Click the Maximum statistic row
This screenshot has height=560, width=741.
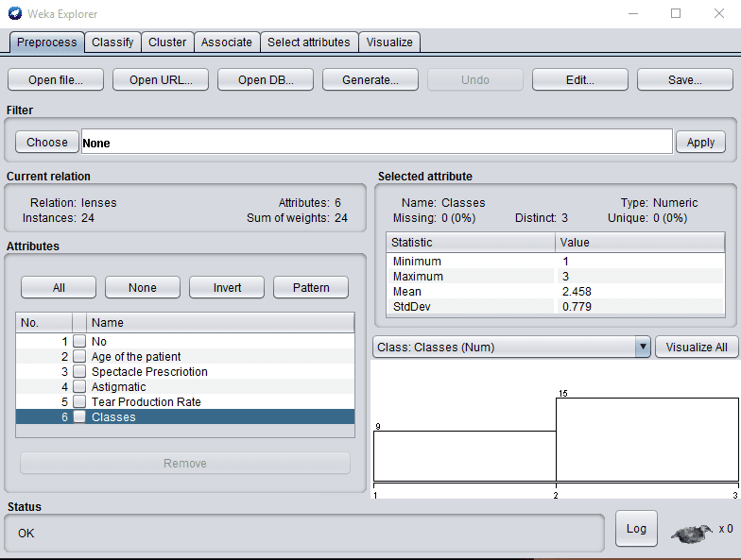pyautogui.click(x=556, y=276)
